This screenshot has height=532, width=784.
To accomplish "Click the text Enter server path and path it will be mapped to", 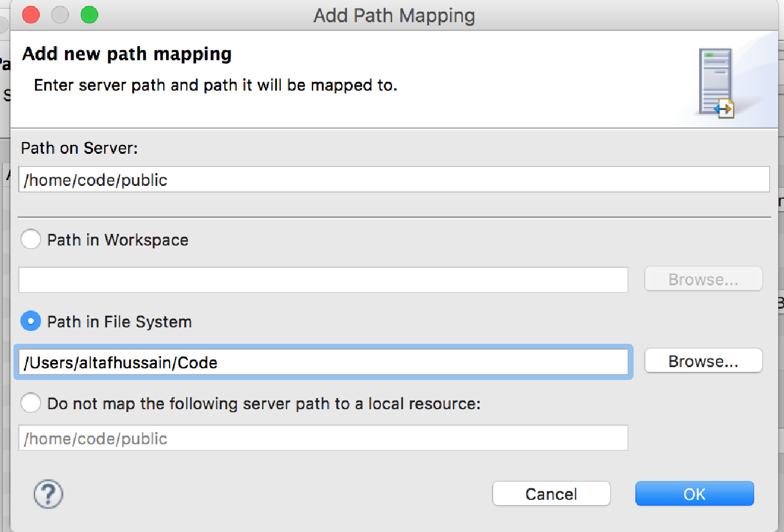I will coord(215,85).
